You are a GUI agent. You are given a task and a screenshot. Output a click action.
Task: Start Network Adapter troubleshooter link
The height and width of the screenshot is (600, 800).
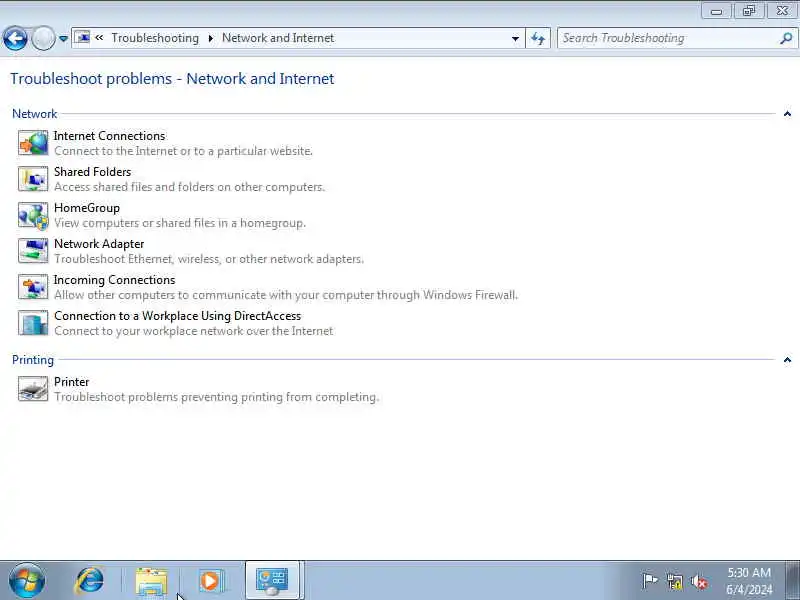tap(99, 244)
